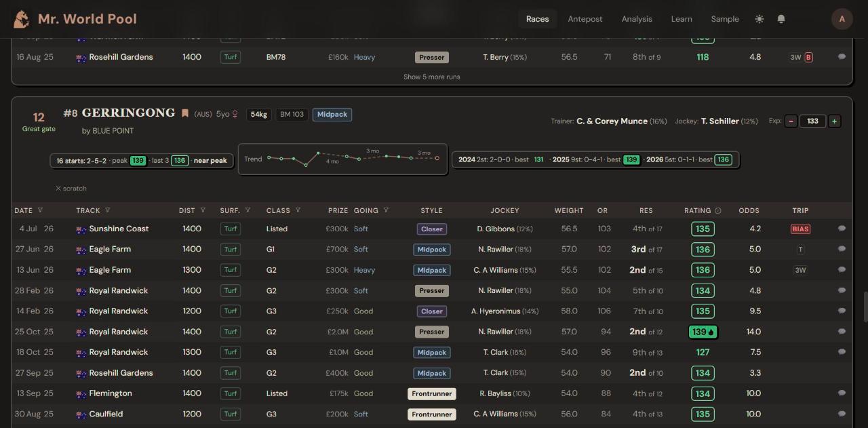The height and width of the screenshot is (428, 868).
Task: Open the DIST column filter
Action: [x=203, y=210]
